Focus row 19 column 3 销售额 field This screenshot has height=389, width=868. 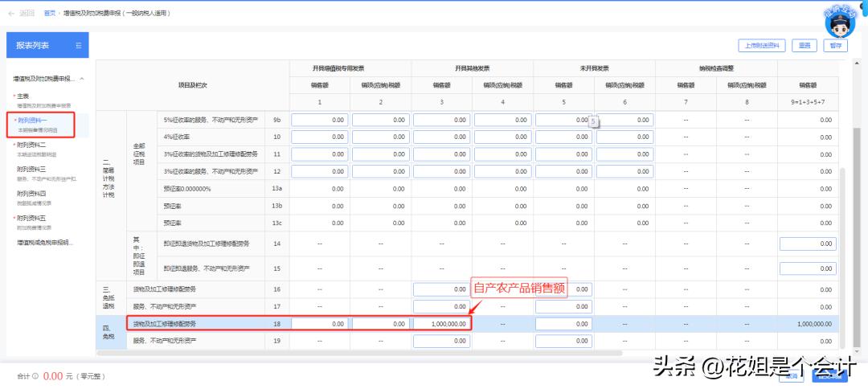tap(441, 341)
